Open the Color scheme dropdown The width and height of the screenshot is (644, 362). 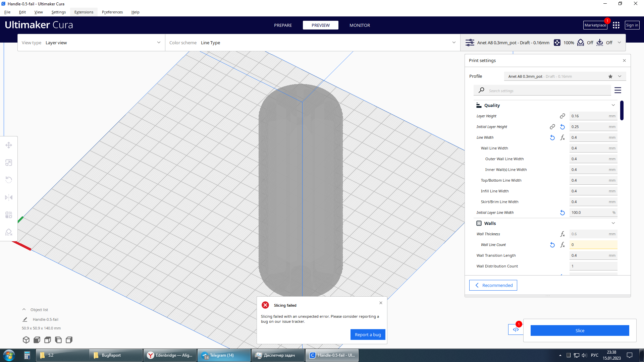(313, 43)
